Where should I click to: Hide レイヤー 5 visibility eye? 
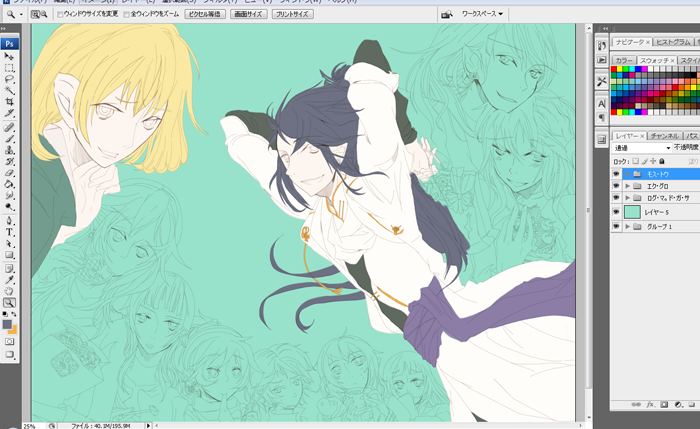pyautogui.click(x=617, y=212)
